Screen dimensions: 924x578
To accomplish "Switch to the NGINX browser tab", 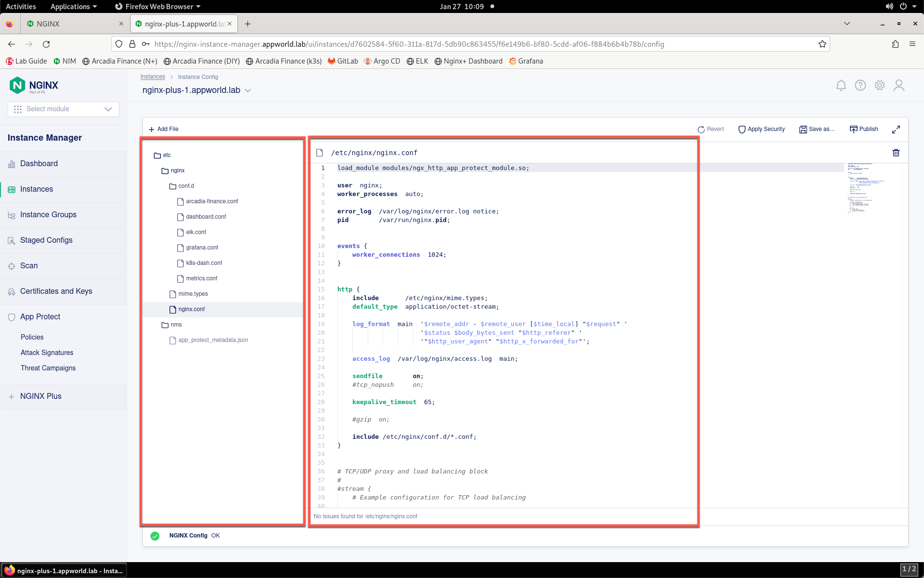I will (76, 24).
